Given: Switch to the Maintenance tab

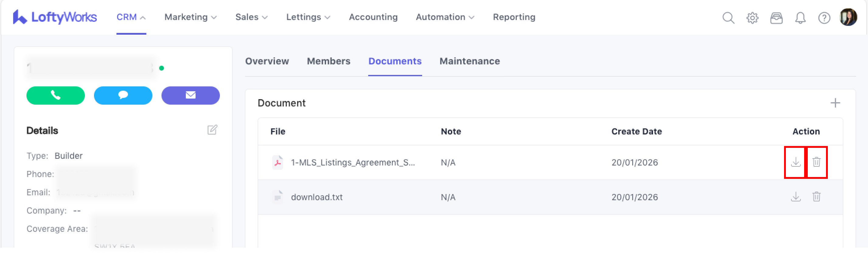Looking at the screenshot, I should [469, 61].
